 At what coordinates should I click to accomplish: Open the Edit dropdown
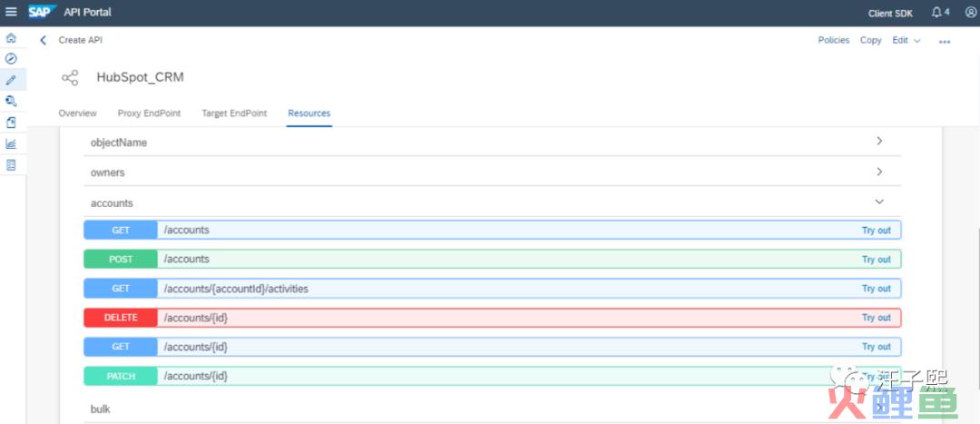click(x=906, y=40)
